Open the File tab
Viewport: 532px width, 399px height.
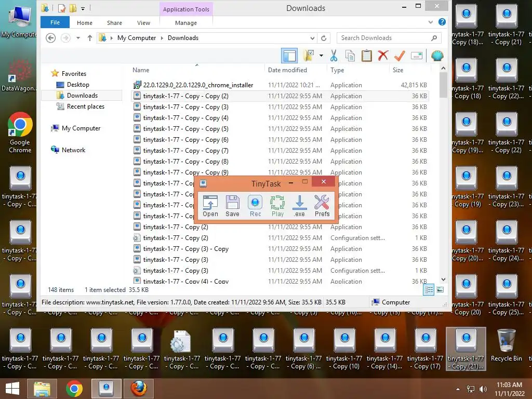click(x=55, y=22)
